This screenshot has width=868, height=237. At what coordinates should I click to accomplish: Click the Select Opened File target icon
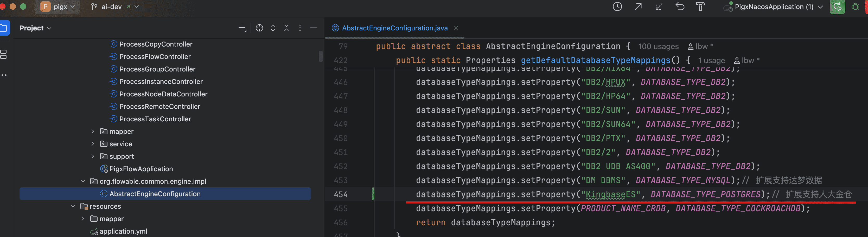point(259,28)
